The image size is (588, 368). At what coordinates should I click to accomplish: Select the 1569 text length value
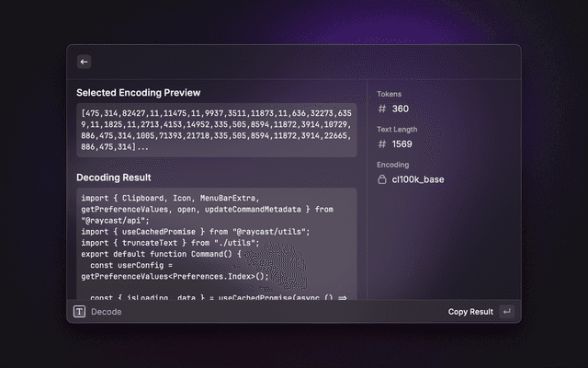click(x=402, y=144)
